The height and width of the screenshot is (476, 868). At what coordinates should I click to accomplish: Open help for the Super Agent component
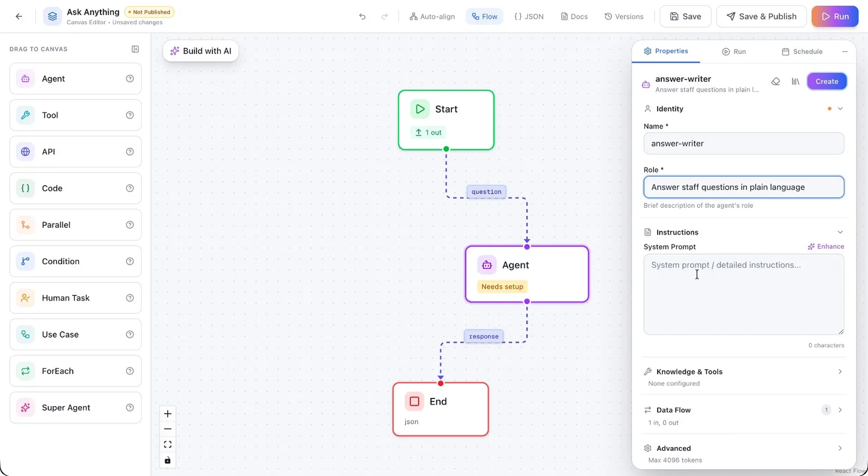[130, 408]
